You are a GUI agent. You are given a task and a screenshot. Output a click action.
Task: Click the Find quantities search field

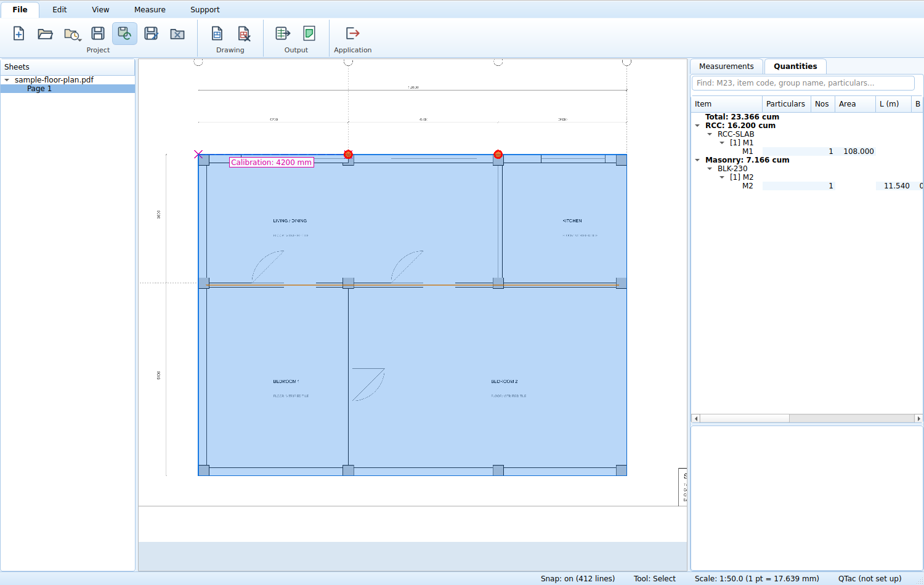803,83
